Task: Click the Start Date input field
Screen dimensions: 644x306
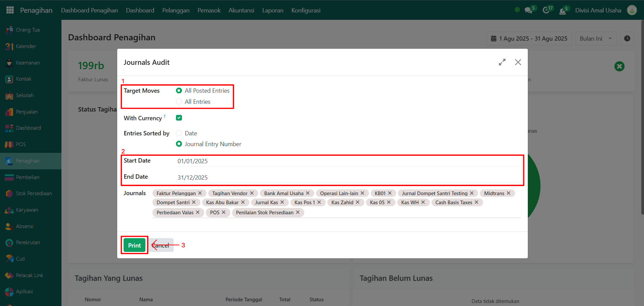Action: (348, 161)
